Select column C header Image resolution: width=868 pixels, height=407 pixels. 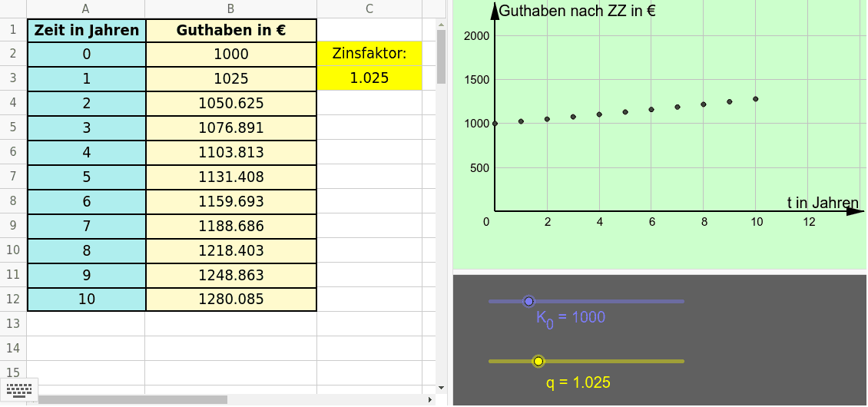coord(369,8)
